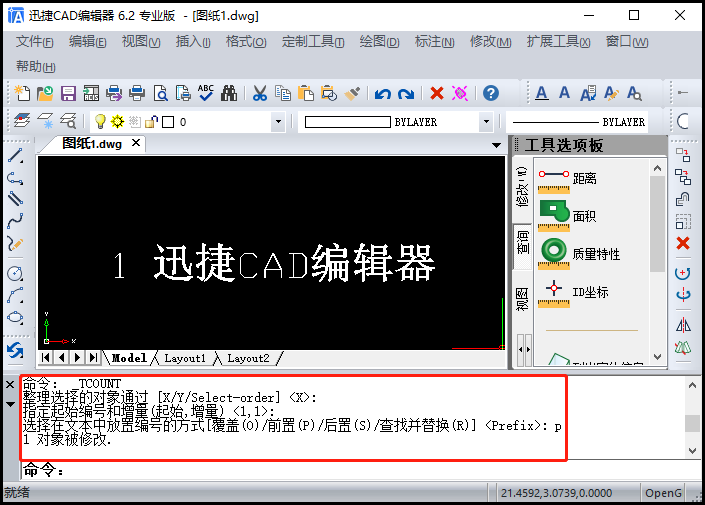Toggle layer on/off light bulb
Image resolution: width=705 pixels, height=505 pixels.
(100, 121)
